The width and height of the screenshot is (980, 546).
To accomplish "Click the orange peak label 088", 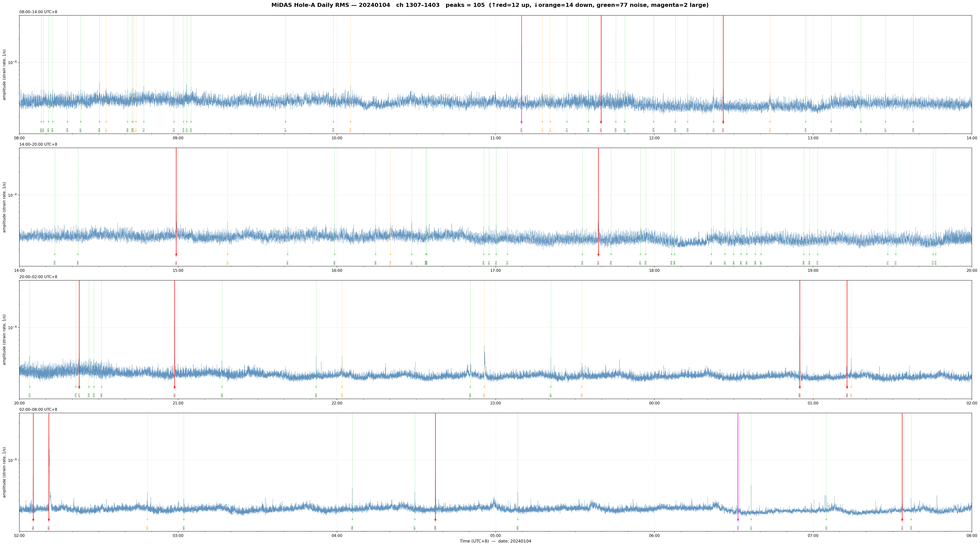I will [x=582, y=395].
